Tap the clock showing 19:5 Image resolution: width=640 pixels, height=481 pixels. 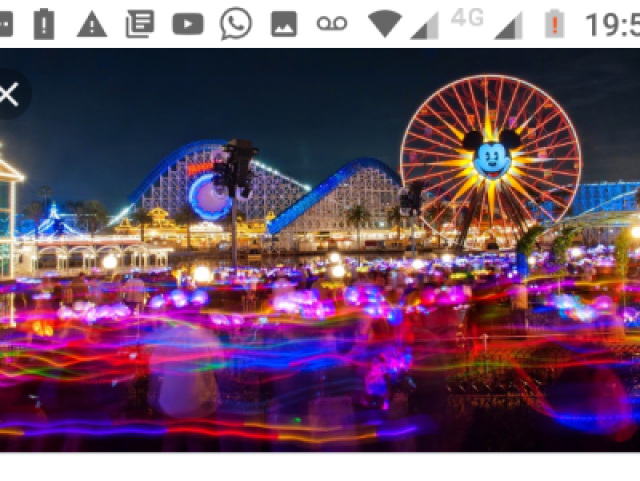pyautogui.click(x=613, y=25)
